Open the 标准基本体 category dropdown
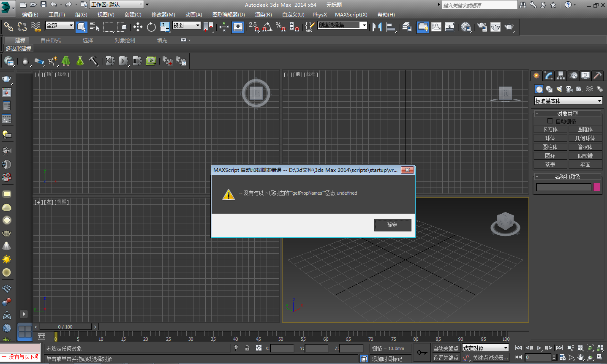This screenshot has height=364, width=607. [568, 101]
